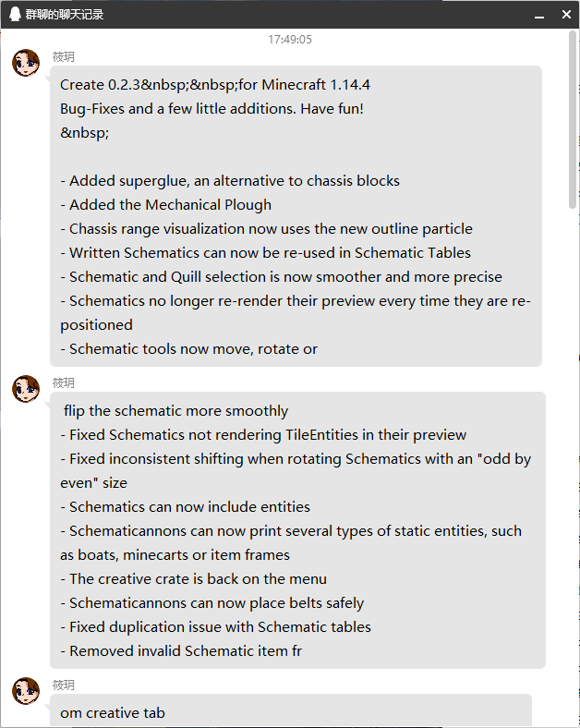Viewport: 580px width, 728px height.
Task: Click the QQ penguin icon in title bar
Action: pos(15,14)
